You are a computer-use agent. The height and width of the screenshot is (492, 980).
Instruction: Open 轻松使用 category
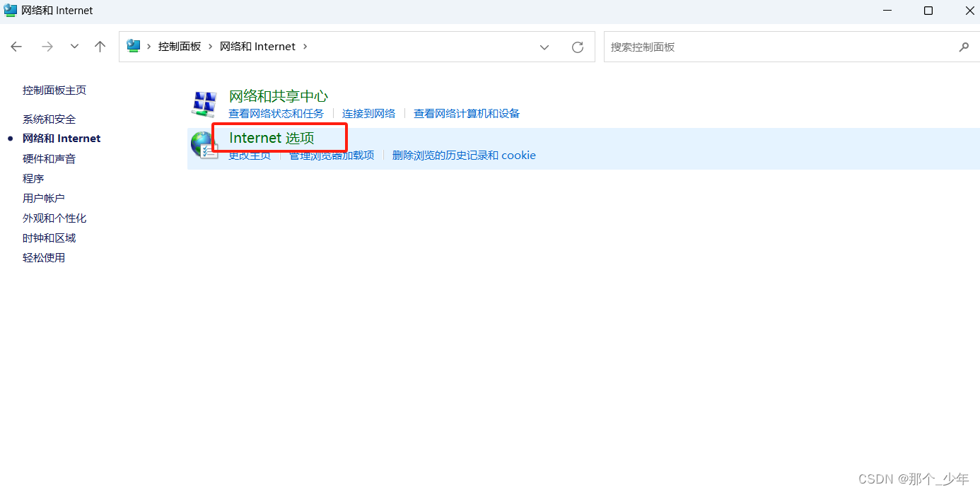point(44,258)
